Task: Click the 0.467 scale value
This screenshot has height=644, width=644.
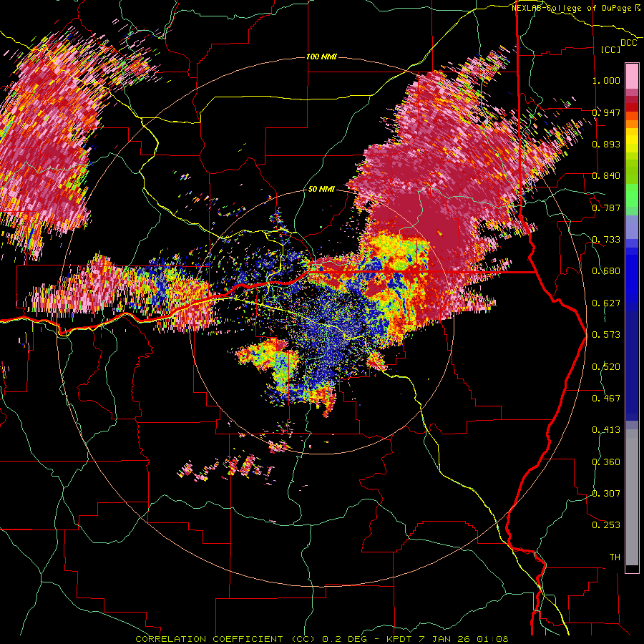Action: (x=606, y=399)
